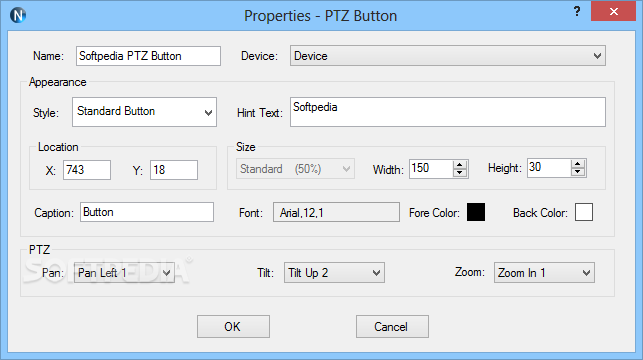This screenshot has height=360, width=643.
Task: Open the Tilt Up 2 dropdown
Action: coord(334,273)
